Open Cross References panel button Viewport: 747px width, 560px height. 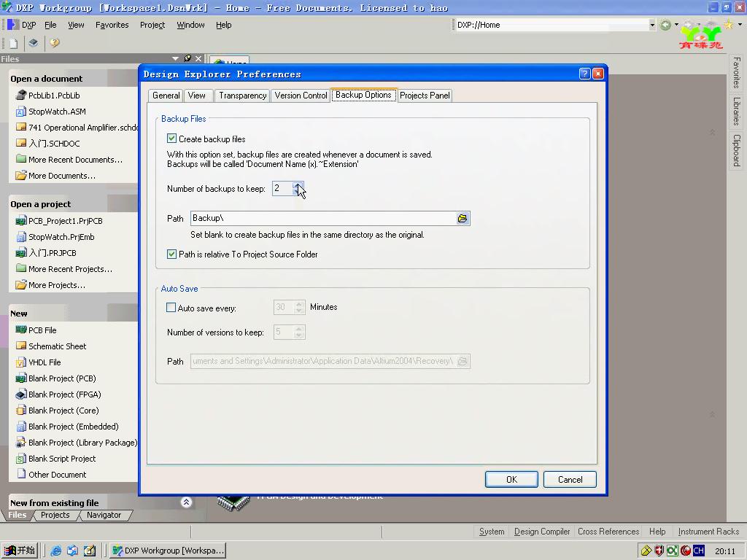click(x=608, y=532)
